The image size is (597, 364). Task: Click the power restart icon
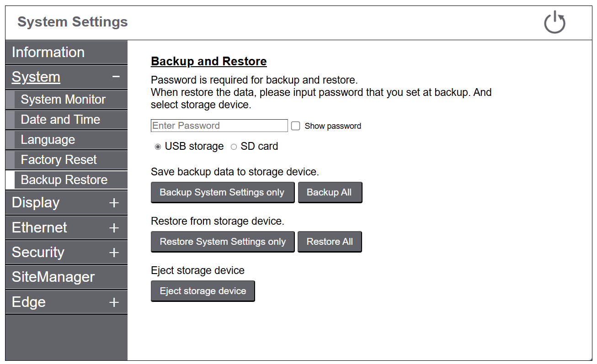pyautogui.click(x=554, y=22)
